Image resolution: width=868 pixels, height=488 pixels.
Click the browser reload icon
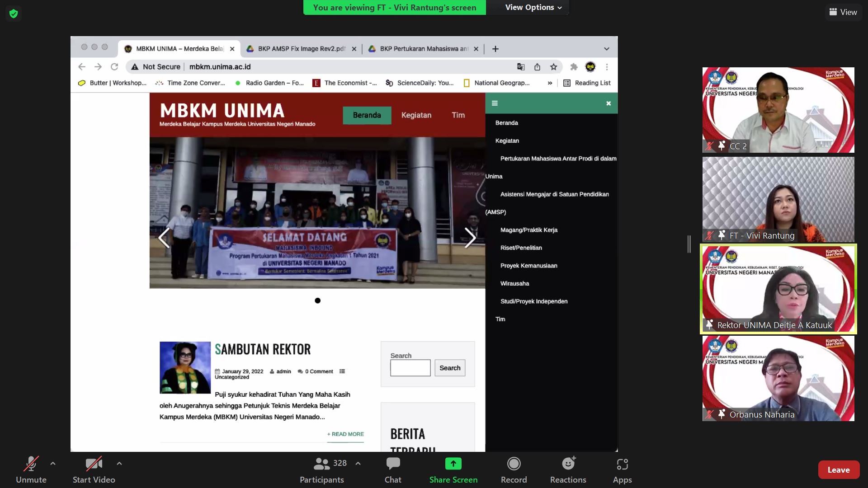point(114,67)
